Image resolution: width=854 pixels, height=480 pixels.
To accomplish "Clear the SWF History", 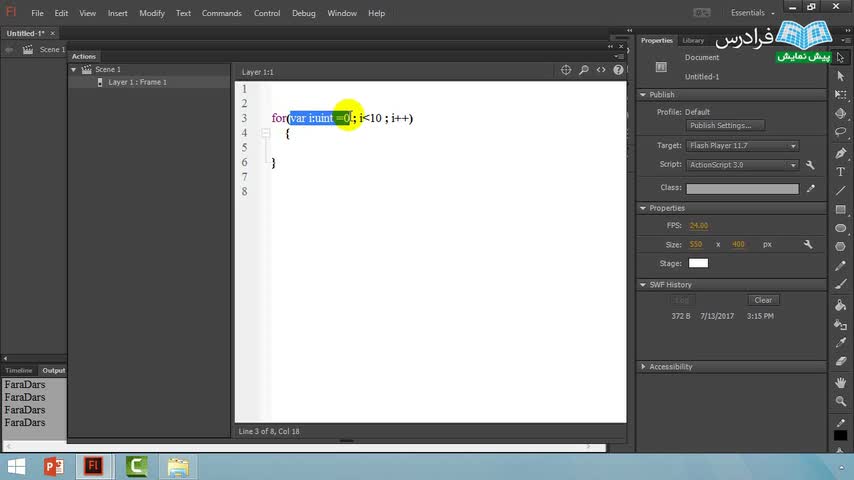I will click(x=763, y=300).
